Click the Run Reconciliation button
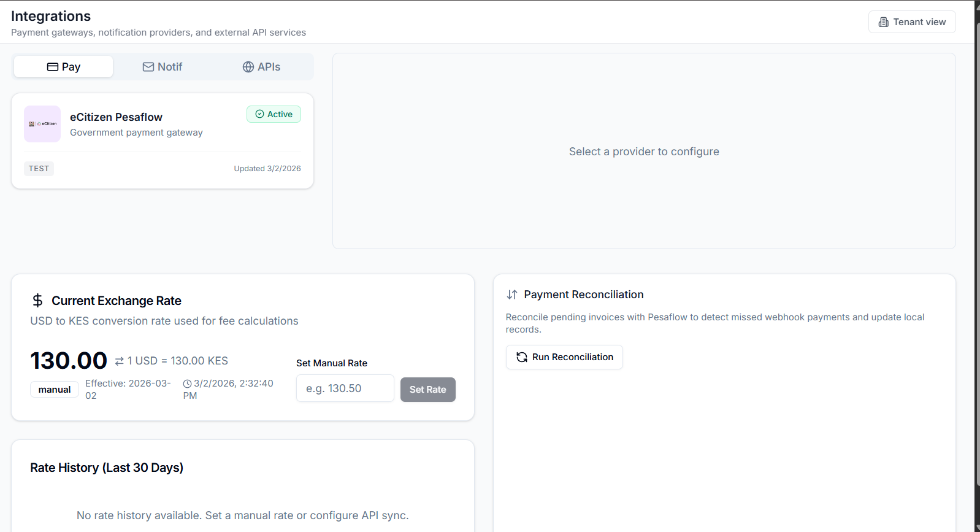The width and height of the screenshot is (980, 532). click(x=564, y=357)
